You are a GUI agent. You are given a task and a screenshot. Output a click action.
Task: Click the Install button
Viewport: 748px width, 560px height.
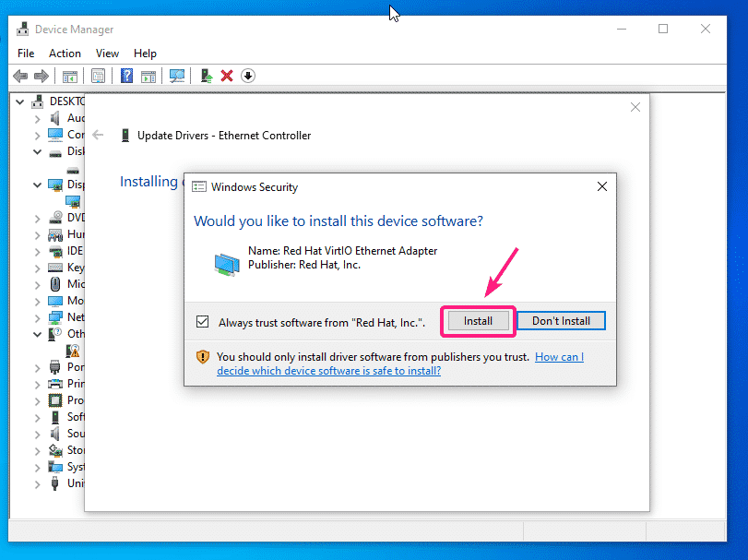coord(478,321)
